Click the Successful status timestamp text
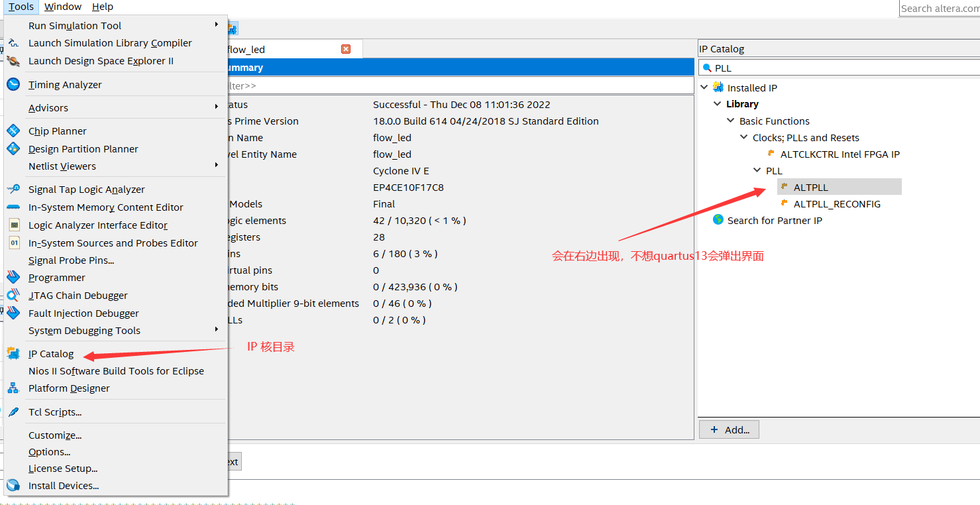This screenshot has height=505, width=980. 462,105
